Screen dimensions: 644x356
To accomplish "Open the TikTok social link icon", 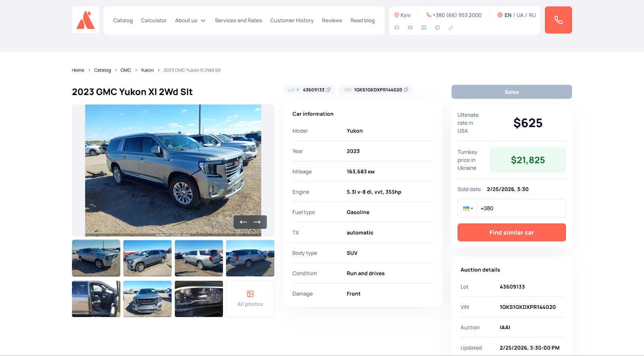I will coord(451,27).
